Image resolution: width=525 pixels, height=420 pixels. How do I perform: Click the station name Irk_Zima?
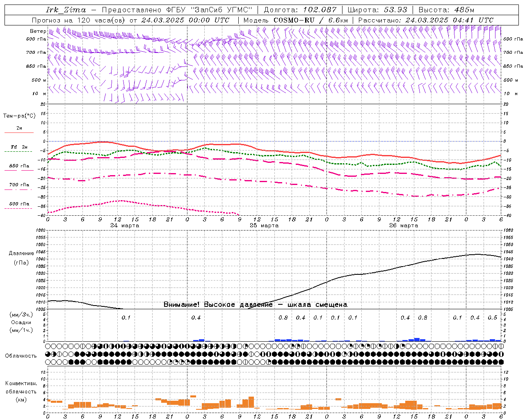coord(66,10)
